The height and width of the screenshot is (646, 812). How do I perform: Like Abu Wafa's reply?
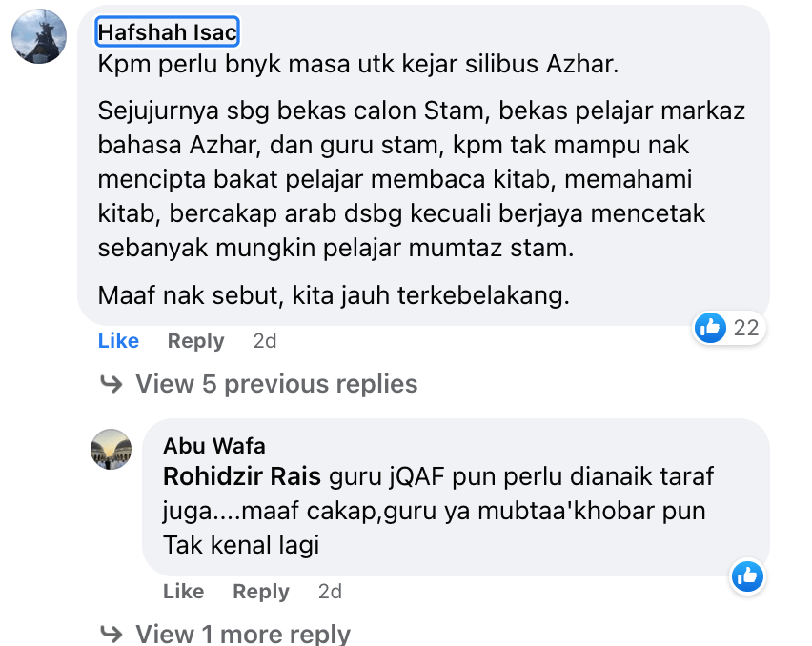click(x=183, y=591)
